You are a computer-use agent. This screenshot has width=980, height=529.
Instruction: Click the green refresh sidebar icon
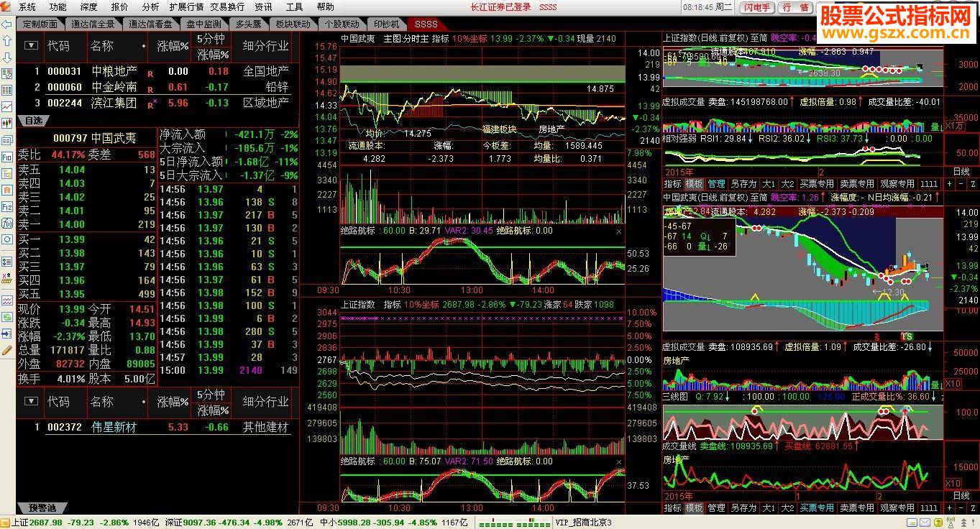(8, 317)
